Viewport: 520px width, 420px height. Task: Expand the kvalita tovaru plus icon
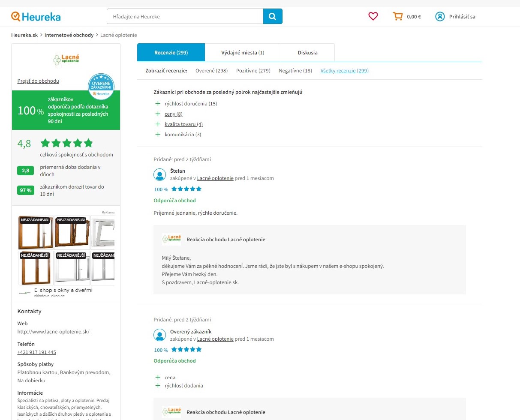tap(158, 124)
